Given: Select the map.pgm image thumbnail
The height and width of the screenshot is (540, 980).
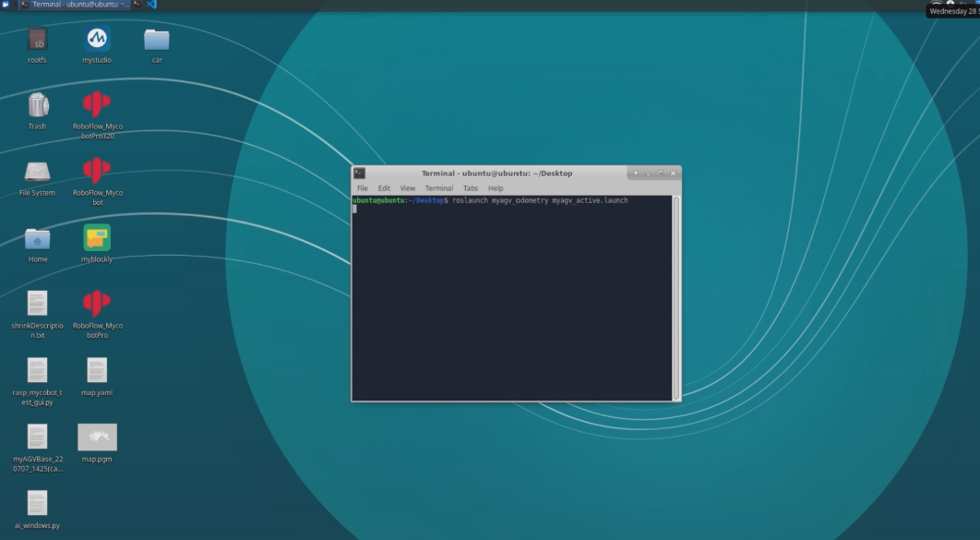Looking at the screenshot, I should (x=97, y=438).
